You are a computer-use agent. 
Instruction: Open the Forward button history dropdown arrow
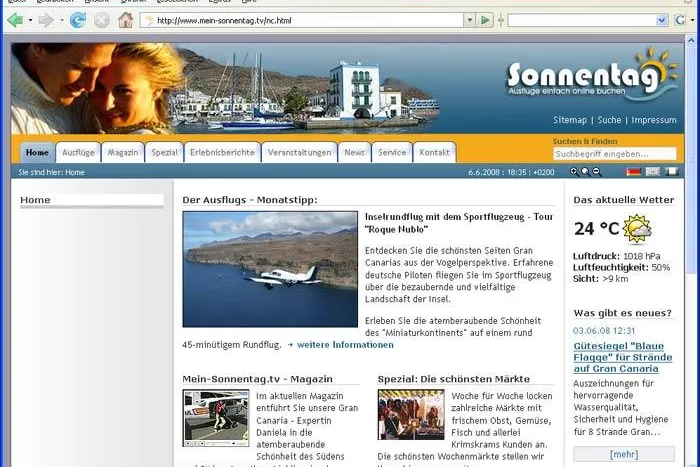(62, 21)
